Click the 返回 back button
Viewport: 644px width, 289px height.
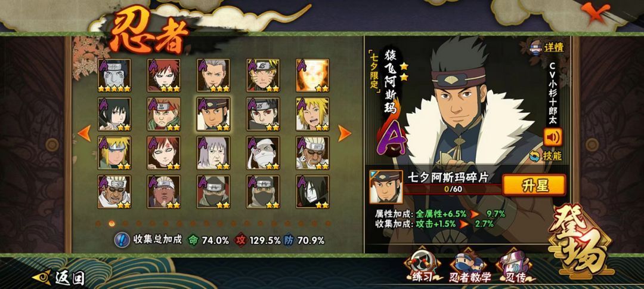(x=58, y=278)
